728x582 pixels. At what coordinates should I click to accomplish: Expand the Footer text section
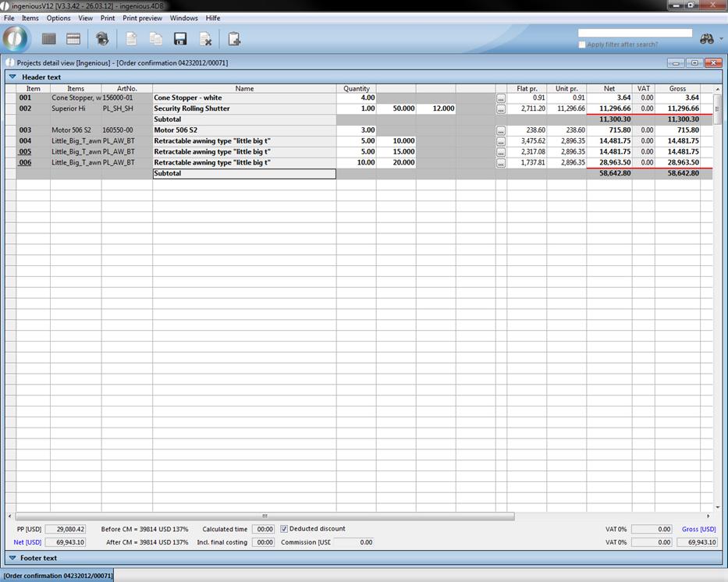(12, 558)
